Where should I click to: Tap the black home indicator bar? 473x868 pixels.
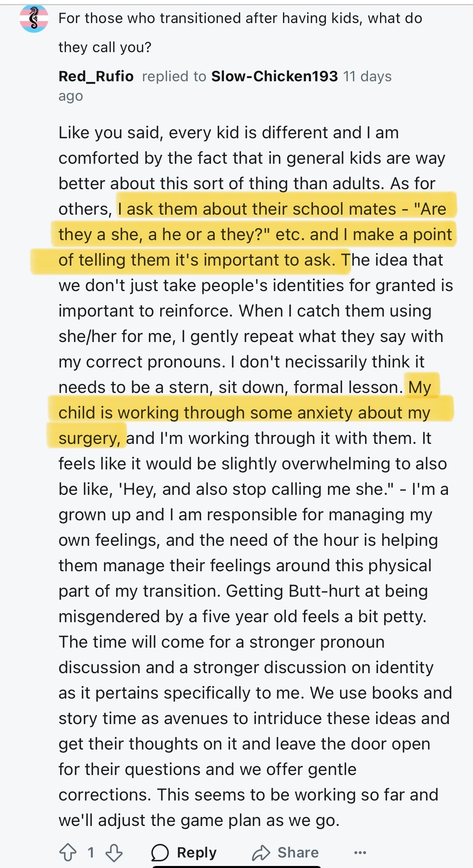pyautogui.click(x=236, y=866)
